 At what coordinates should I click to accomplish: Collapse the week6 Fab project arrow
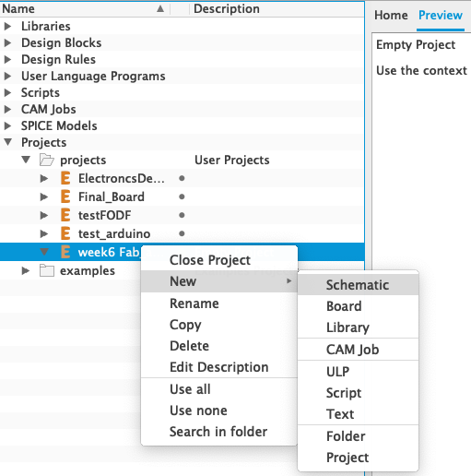44,252
